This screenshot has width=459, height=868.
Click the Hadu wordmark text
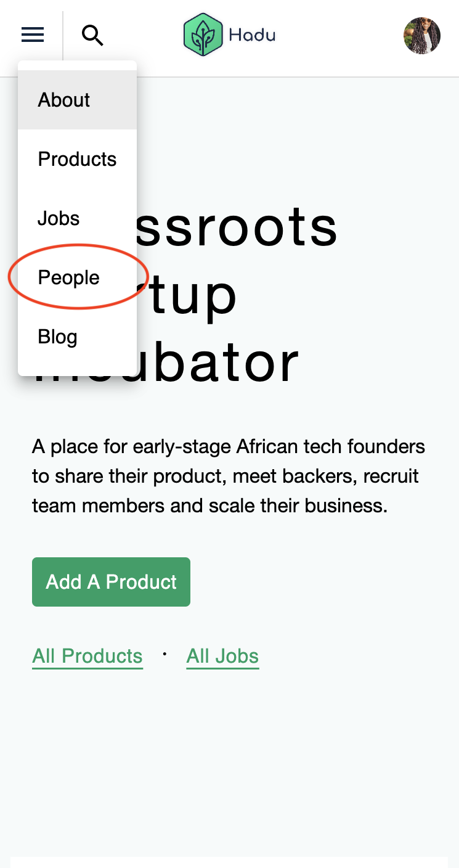(252, 35)
